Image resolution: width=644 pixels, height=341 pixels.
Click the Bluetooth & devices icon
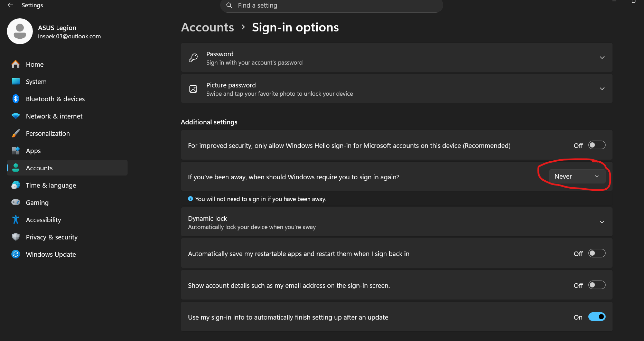coord(16,99)
